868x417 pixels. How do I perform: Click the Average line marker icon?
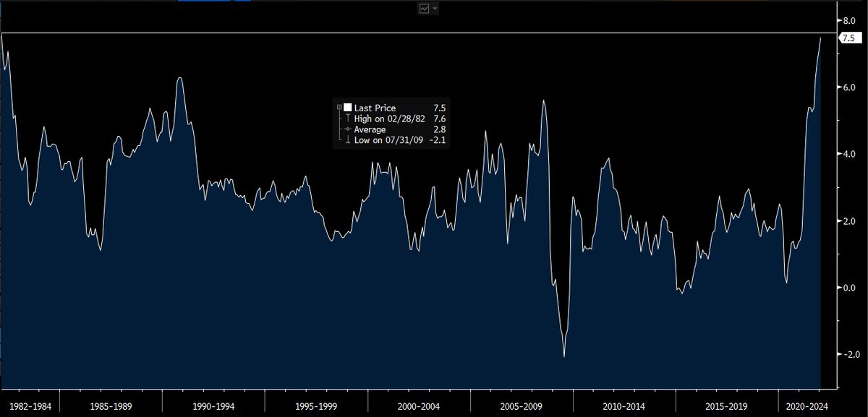[347, 129]
